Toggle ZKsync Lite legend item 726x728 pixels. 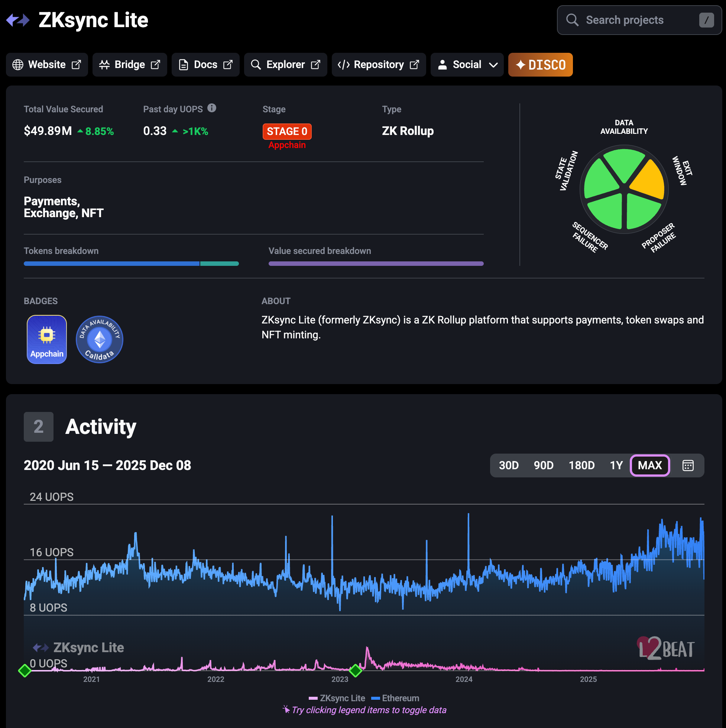(337, 698)
